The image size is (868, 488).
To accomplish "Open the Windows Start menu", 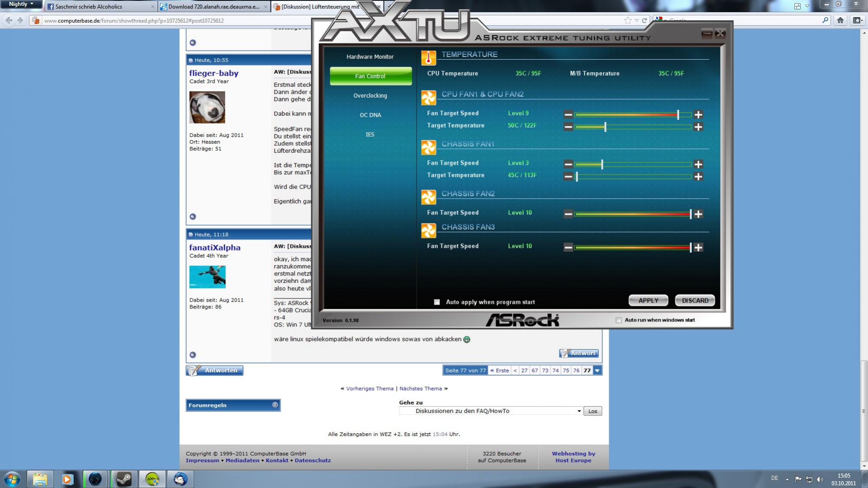I will (12, 479).
